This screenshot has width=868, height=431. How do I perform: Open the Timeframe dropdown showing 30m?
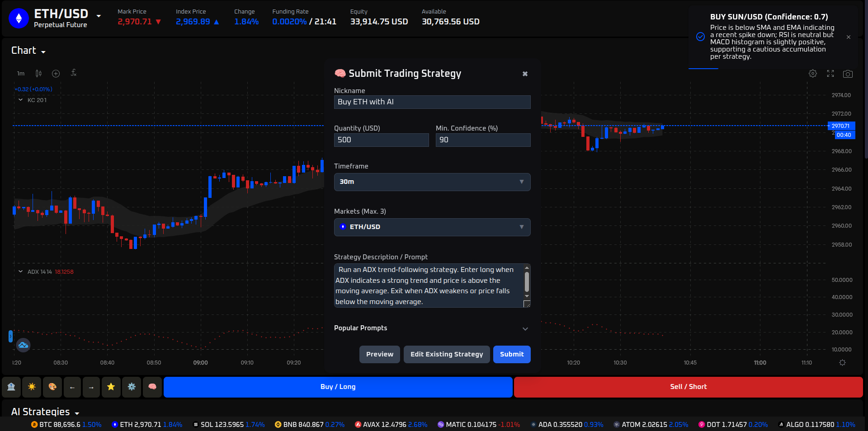tap(432, 182)
